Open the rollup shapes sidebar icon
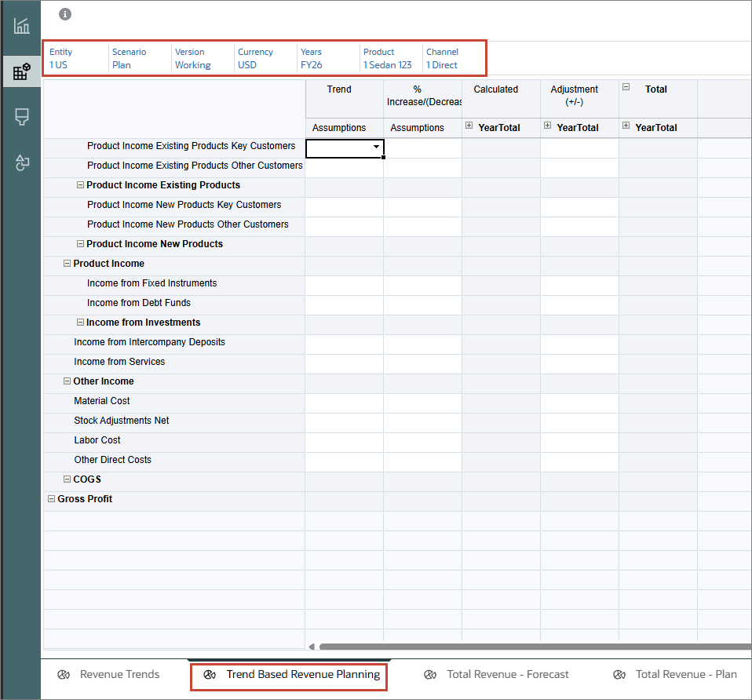Viewport: 752px width, 700px height. pyautogui.click(x=21, y=162)
